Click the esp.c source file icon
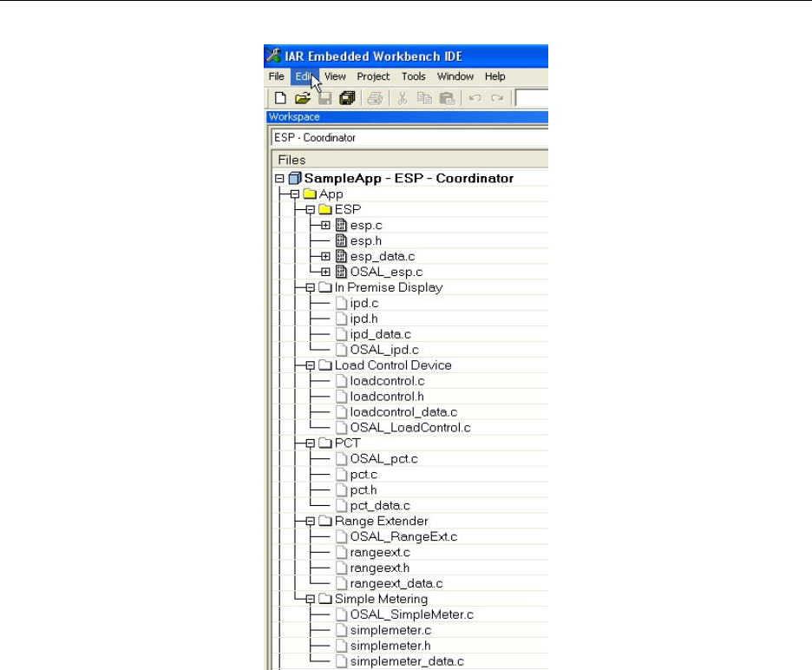The width and height of the screenshot is (812, 670). point(341,225)
